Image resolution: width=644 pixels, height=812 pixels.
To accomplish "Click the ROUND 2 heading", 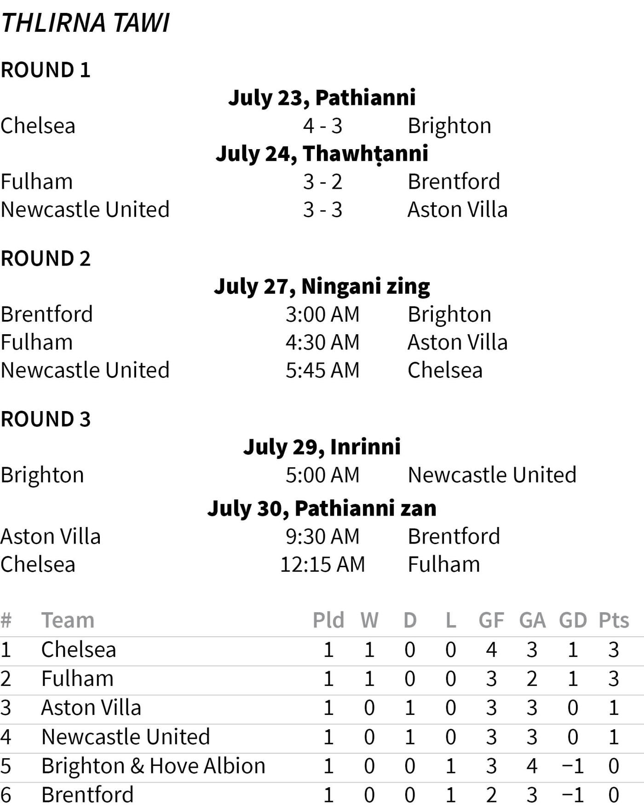I will click(x=46, y=259).
